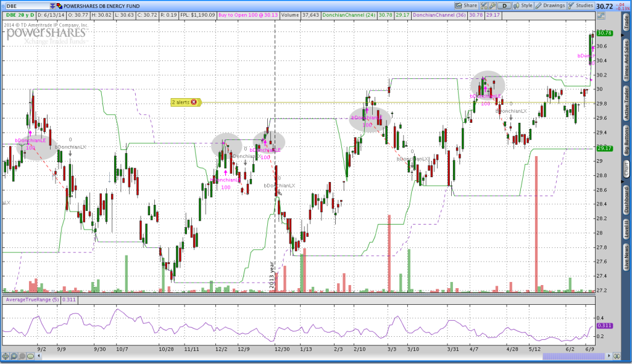Click the AverageTrueRange (5) study label
Image resolution: width=632 pixels, height=364 pixels.
pyautogui.click(x=32, y=300)
